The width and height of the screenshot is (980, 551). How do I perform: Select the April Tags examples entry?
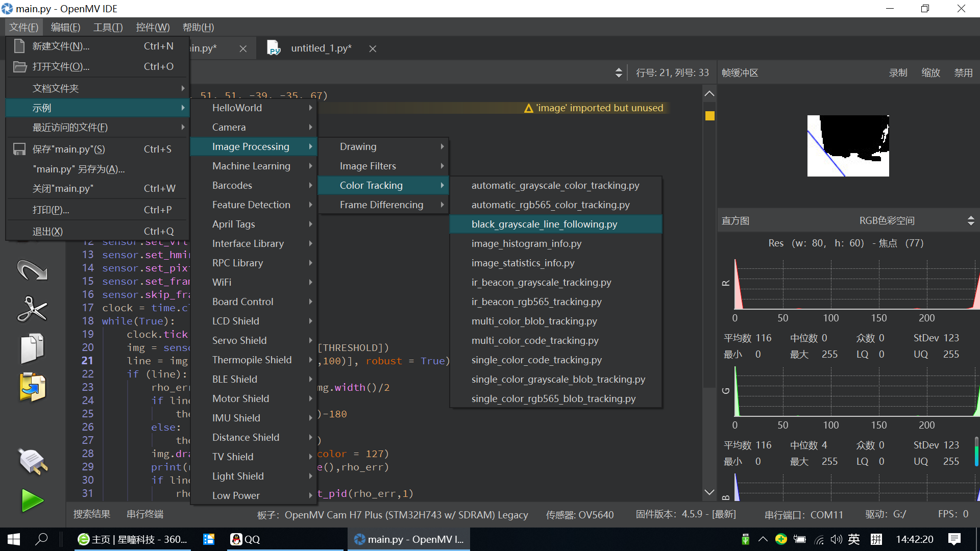click(254, 224)
